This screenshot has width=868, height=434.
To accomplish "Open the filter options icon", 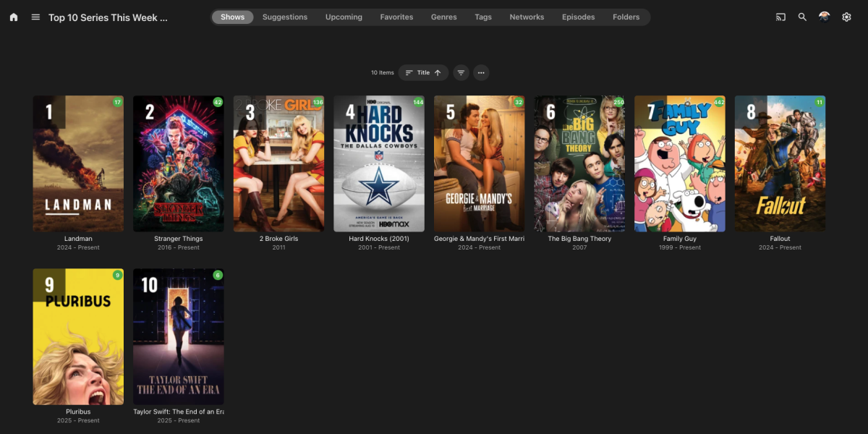I will coord(461,72).
